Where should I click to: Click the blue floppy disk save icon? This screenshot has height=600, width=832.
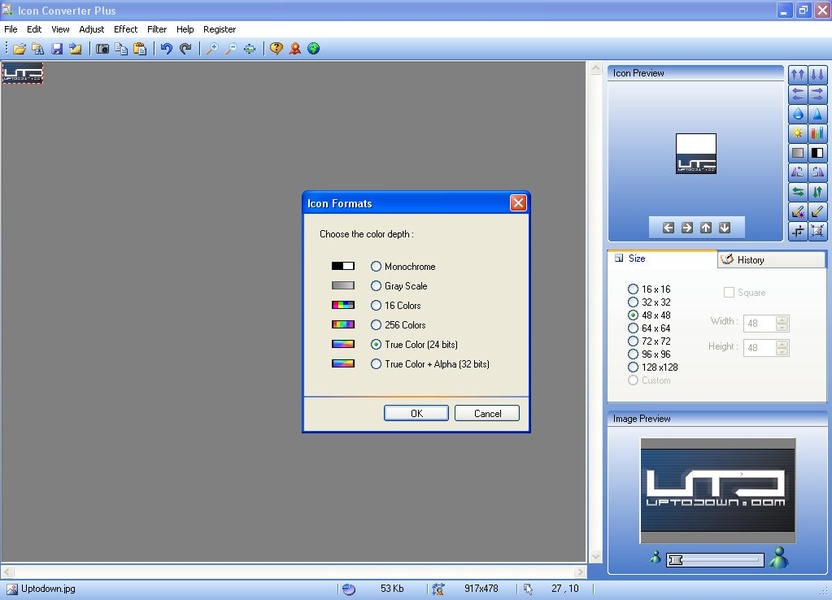[57, 48]
